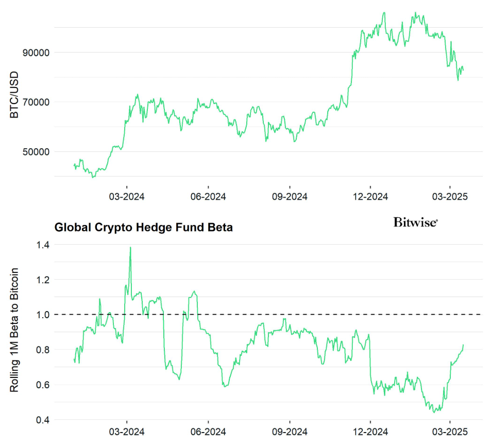Viewport: 491px width, 448px height.
Task: Click the dashed 1.0 reference line
Action: [309, 314]
